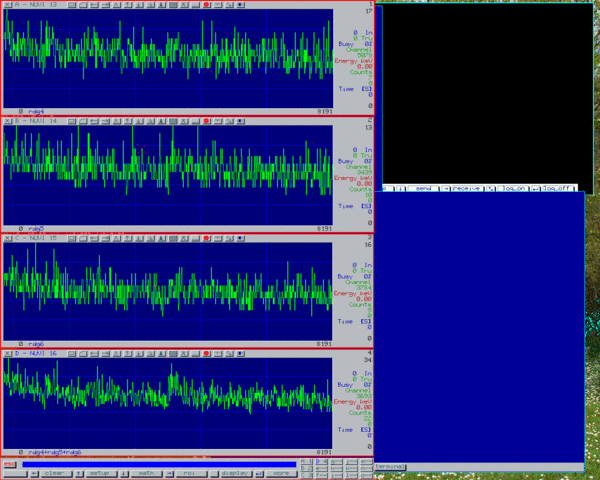600x480 pixels.
Task: Click the down arrow key left of send
Action: click(400, 188)
